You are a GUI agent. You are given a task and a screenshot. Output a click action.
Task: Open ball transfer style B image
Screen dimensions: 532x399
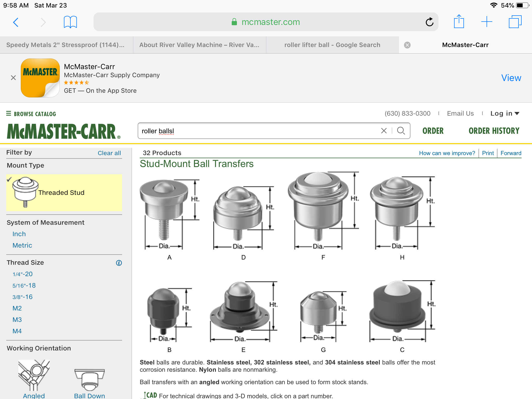[x=169, y=315]
